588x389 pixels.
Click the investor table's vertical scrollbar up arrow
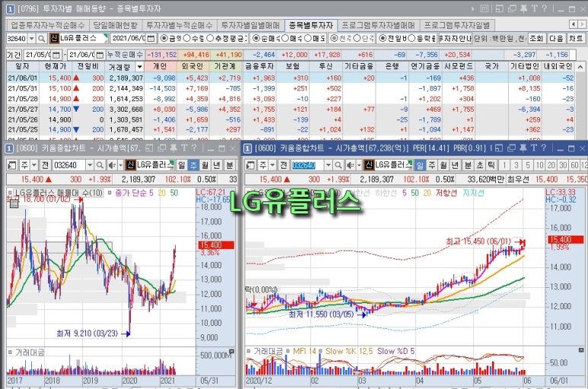coord(580,67)
